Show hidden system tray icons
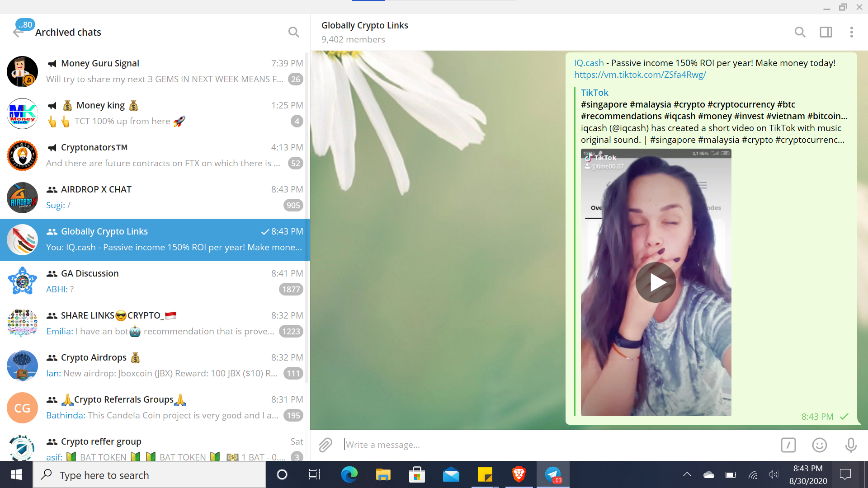The height and width of the screenshot is (488, 868). pos(687,474)
